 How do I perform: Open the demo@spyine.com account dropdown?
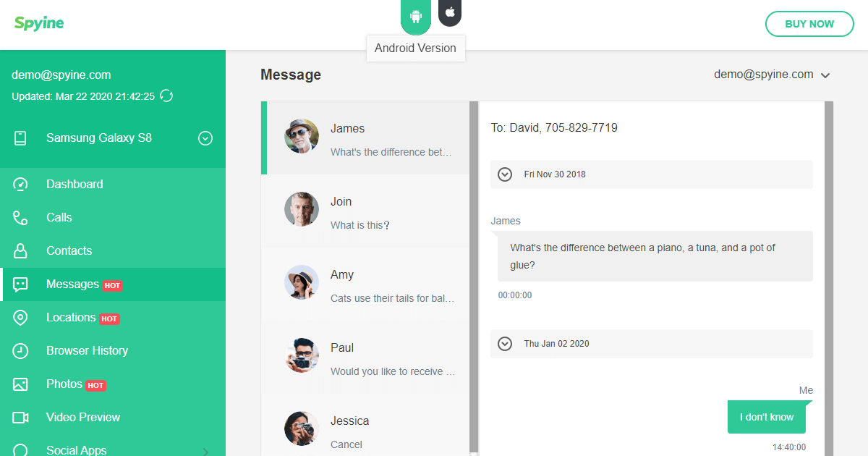tap(771, 75)
